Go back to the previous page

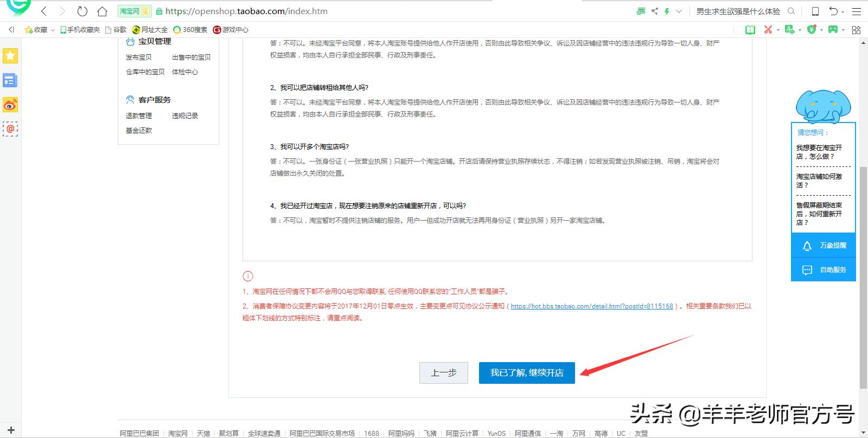click(44, 11)
